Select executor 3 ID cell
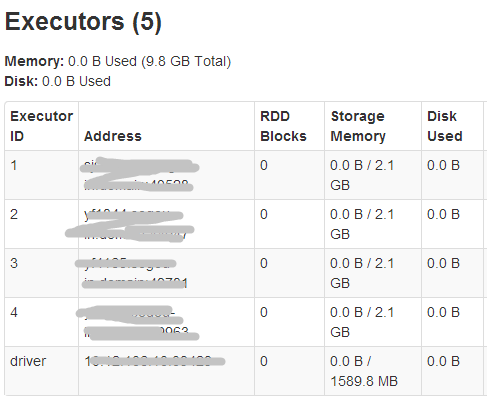 pos(42,273)
